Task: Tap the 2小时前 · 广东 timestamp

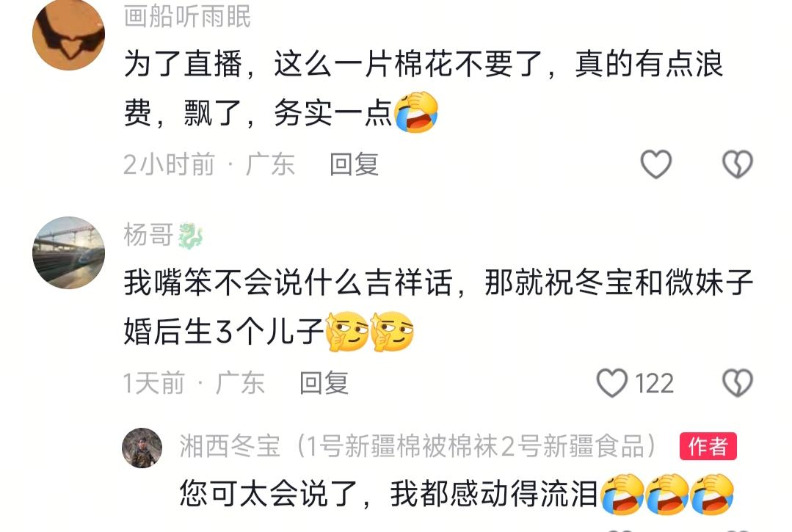Action: point(209,164)
